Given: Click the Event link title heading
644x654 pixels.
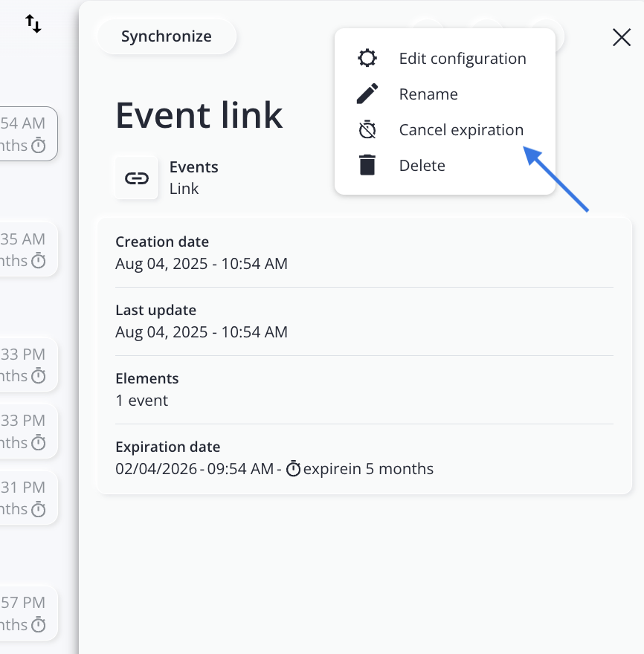Looking at the screenshot, I should 199,115.
